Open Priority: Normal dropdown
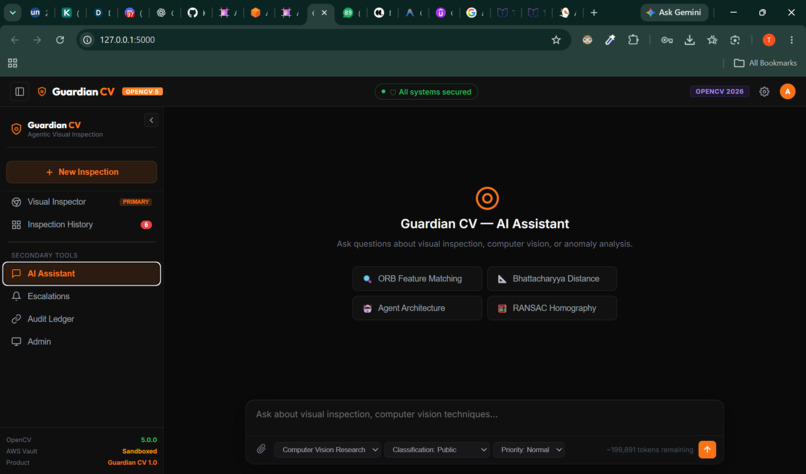Screen dimensions: 806x474 528,449
